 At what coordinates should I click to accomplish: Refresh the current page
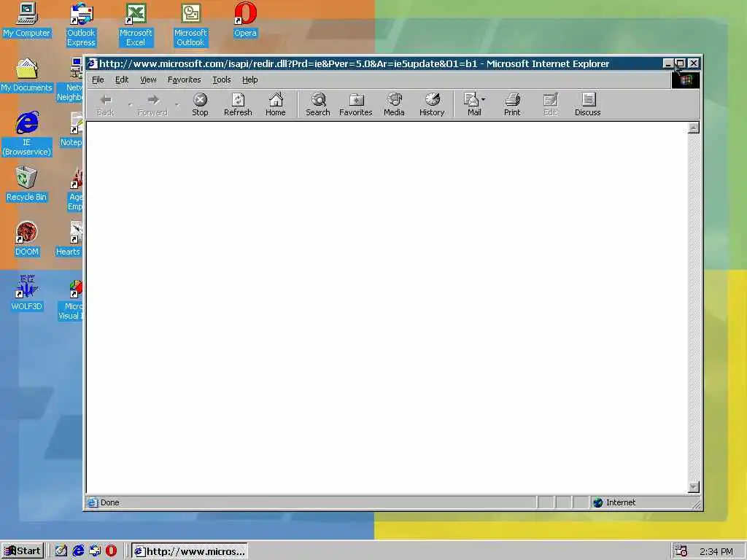point(238,104)
